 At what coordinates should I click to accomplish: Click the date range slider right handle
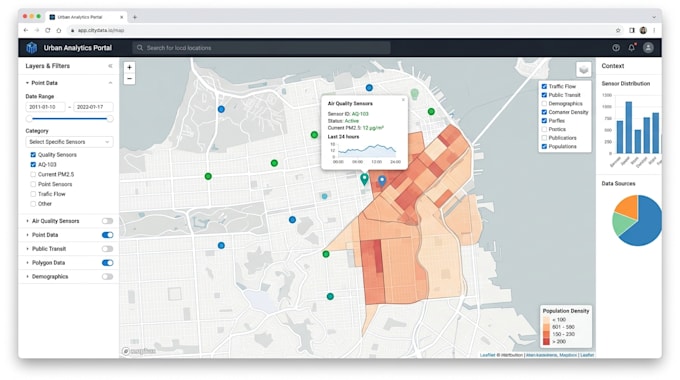click(x=110, y=119)
